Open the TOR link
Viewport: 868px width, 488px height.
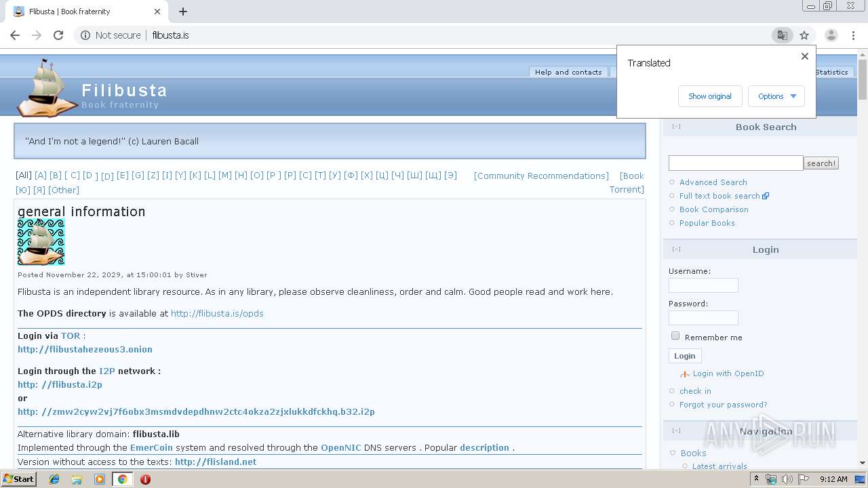point(71,335)
